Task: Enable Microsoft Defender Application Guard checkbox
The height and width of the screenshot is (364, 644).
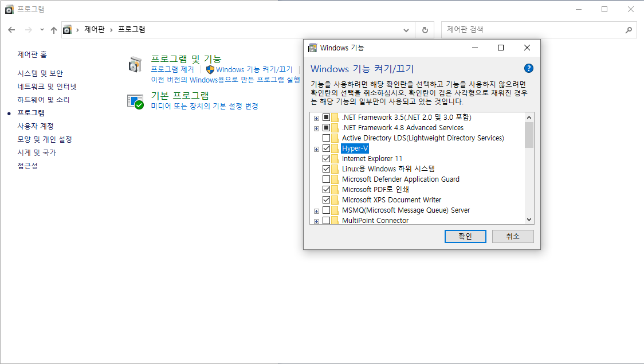Action: click(x=326, y=179)
